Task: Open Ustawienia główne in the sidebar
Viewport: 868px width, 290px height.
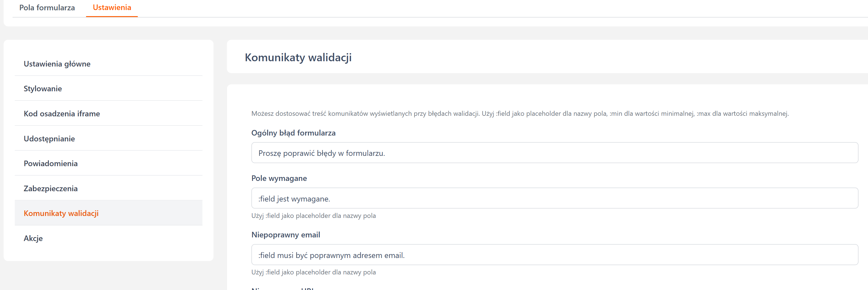Action: click(57, 64)
